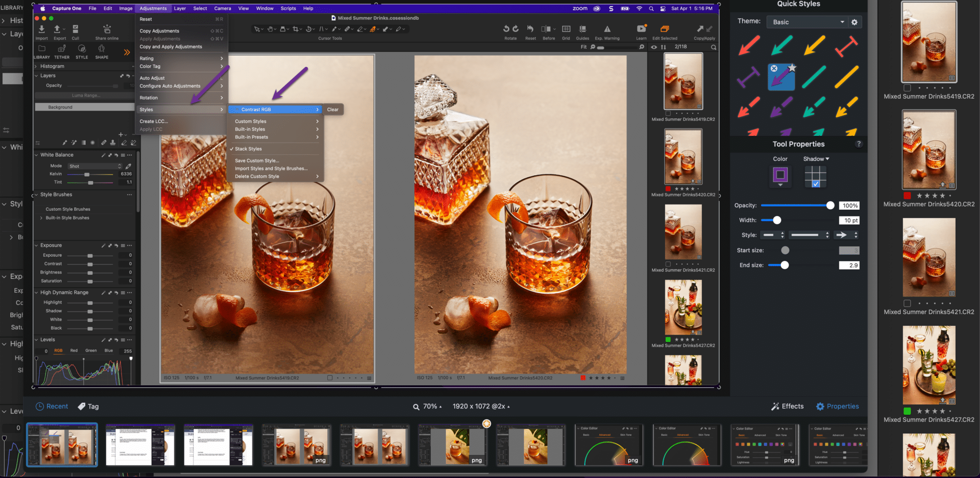Select Built-in Presets submenu item
This screenshot has width=980, height=478.
276,137
